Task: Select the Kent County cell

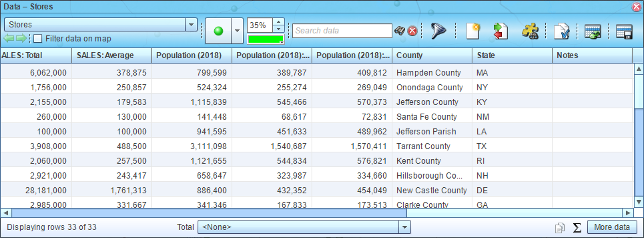Action: tap(432, 161)
